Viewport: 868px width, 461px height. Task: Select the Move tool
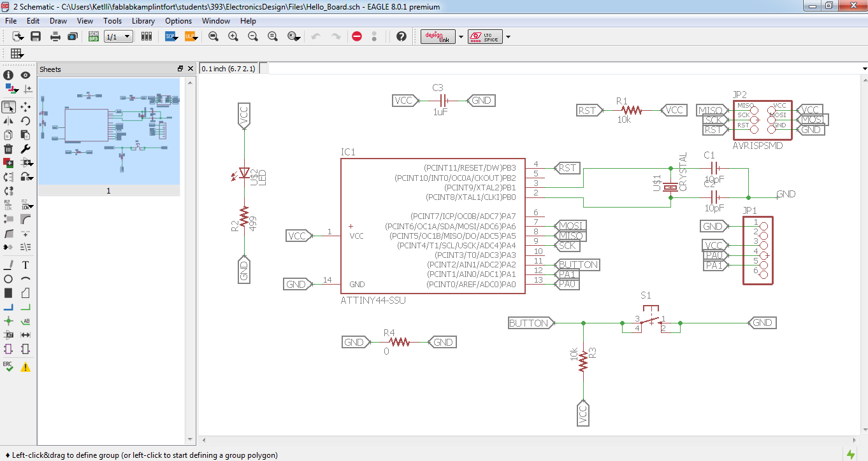point(25,106)
